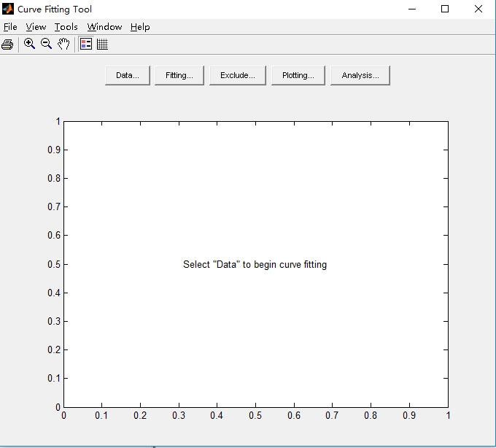Expand the Window menu
The image size is (496, 448).
[x=104, y=27]
